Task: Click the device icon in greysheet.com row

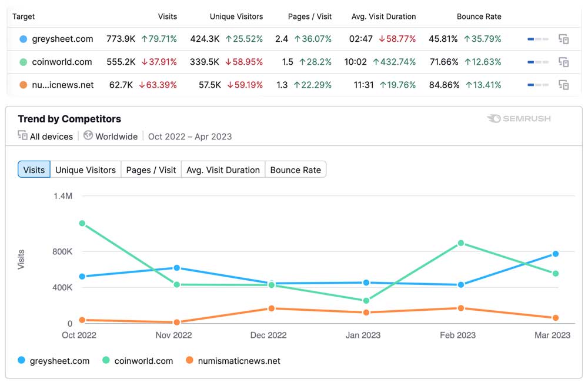Action: (x=563, y=39)
